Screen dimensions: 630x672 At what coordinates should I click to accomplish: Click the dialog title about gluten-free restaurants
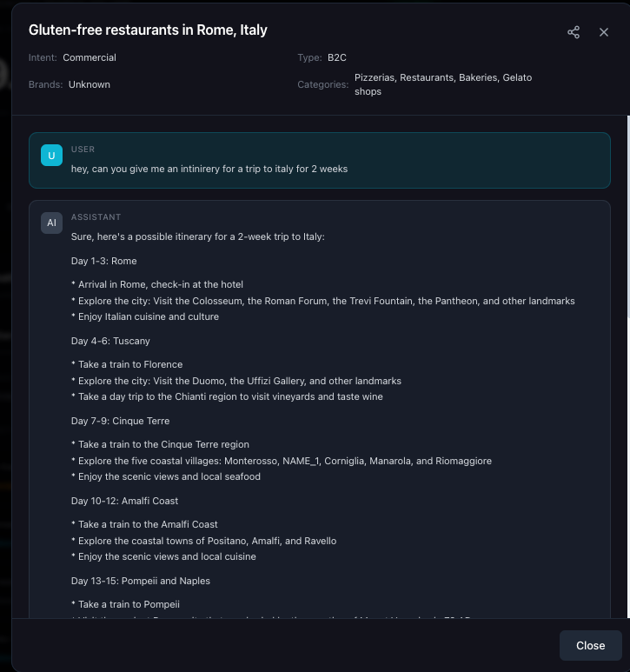click(148, 30)
